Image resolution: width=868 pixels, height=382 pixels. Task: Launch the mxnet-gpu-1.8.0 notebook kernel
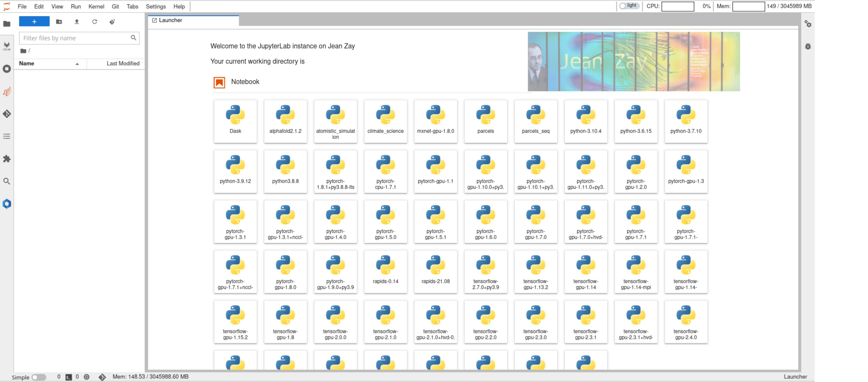point(436,121)
